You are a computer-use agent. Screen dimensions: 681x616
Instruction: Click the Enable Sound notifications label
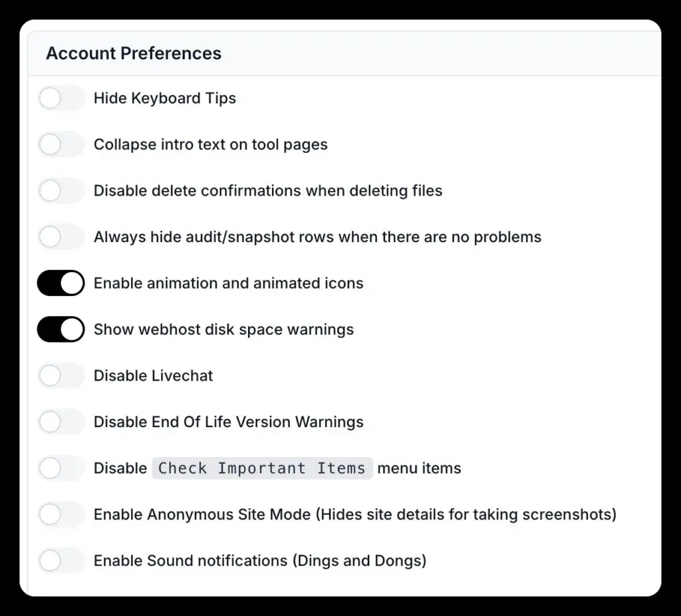(x=260, y=560)
